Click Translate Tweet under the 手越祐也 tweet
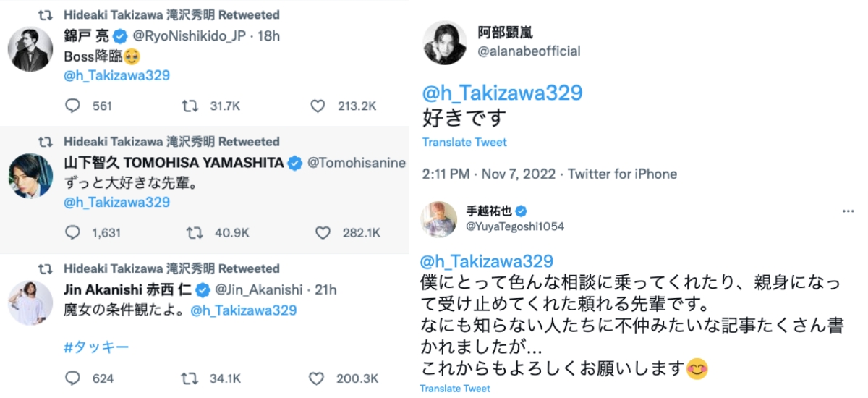The image size is (868, 398). (455, 389)
